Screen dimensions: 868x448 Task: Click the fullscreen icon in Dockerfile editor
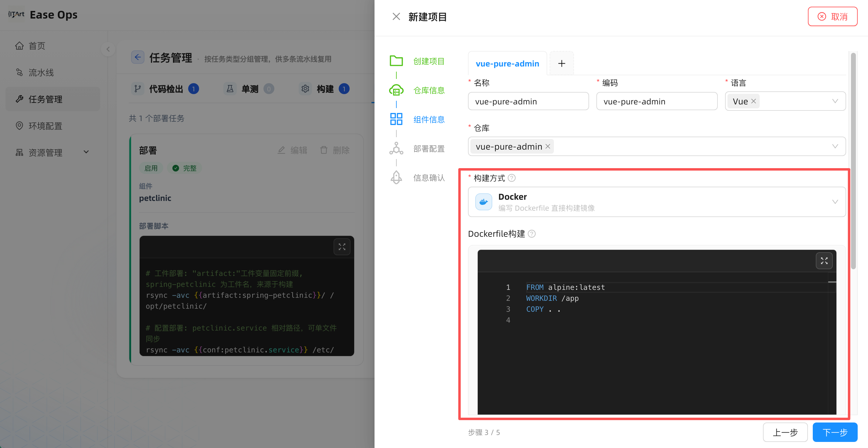(x=824, y=261)
